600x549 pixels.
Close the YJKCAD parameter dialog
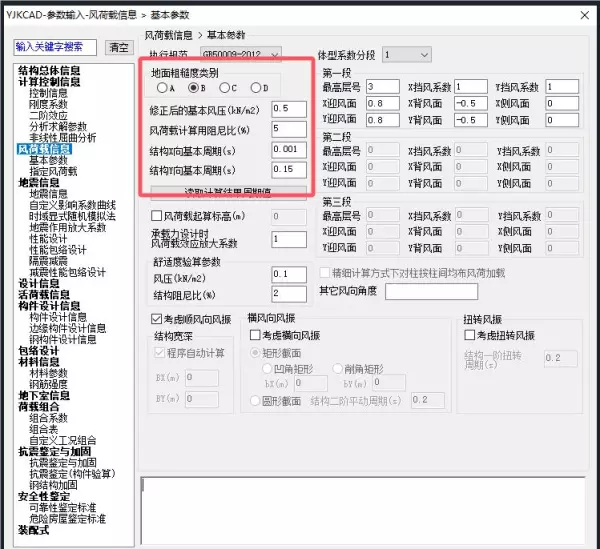[585, 15]
